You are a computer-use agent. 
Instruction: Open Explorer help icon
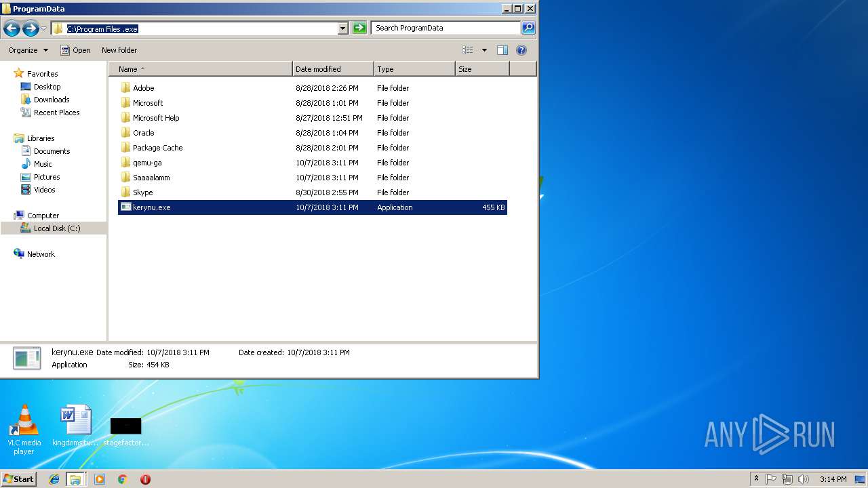pyautogui.click(x=521, y=50)
